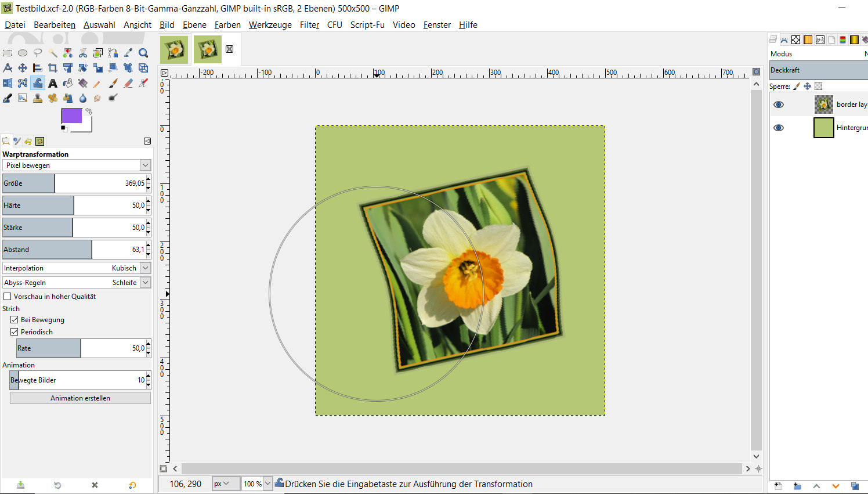The image size is (868, 494).
Task: Pick the Healing bandage tool
Action: (53, 98)
